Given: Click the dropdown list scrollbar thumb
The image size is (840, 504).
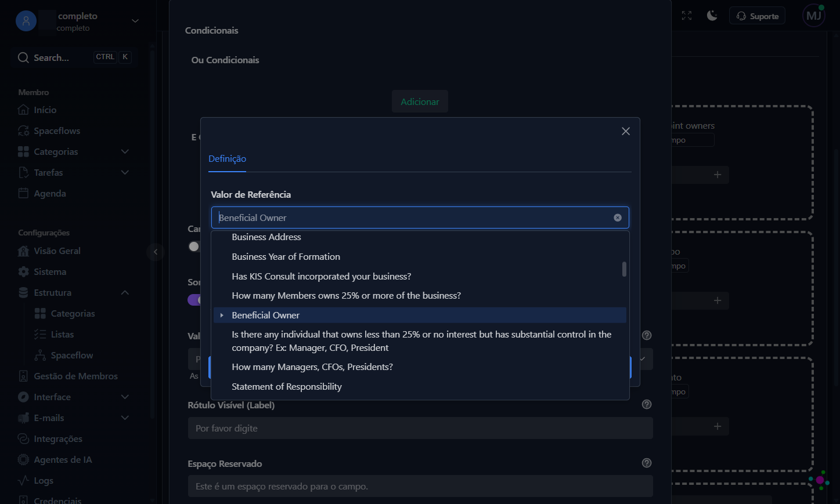Looking at the screenshot, I should 624,269.
